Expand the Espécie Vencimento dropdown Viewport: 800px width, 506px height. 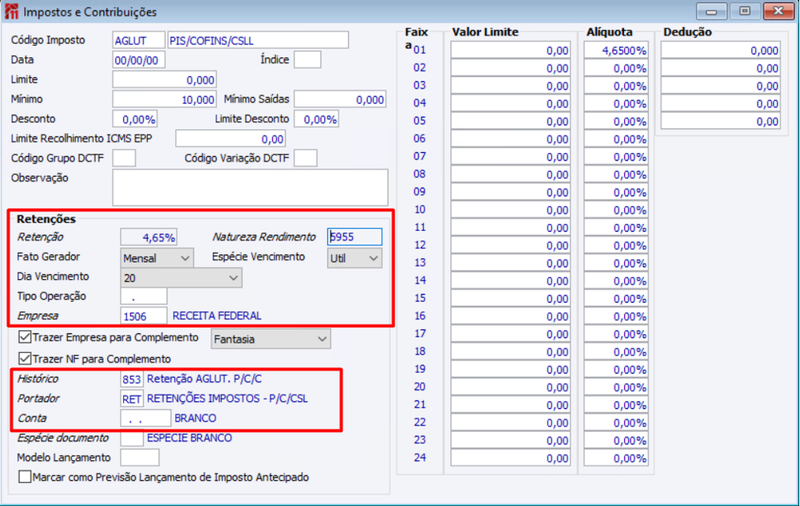(x=354, y=258)
